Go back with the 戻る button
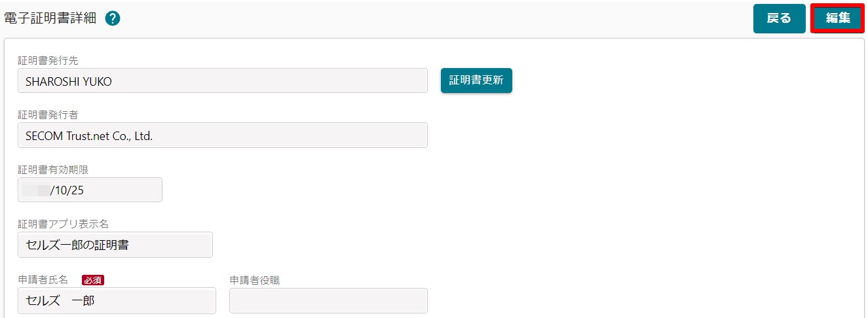 pos(779,18)
